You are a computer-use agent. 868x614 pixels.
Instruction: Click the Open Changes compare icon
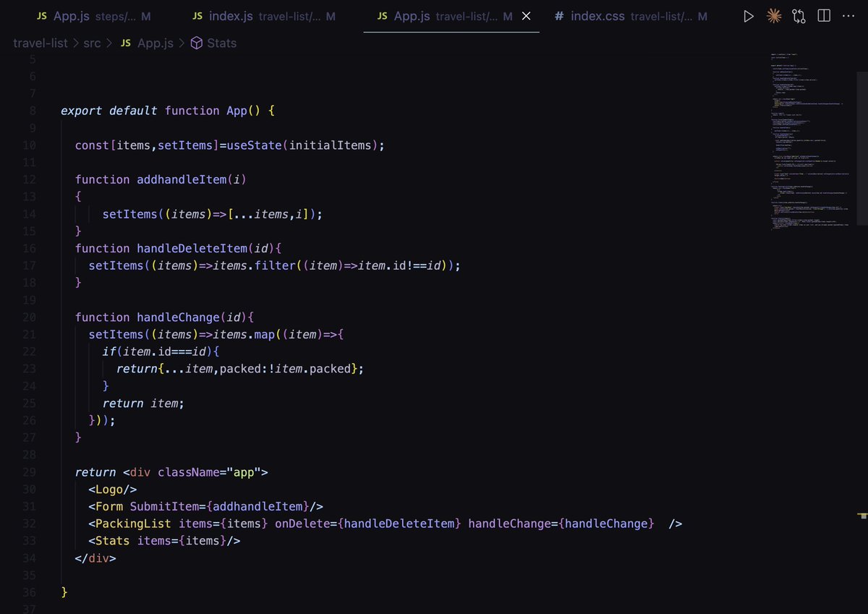[799, 16]
